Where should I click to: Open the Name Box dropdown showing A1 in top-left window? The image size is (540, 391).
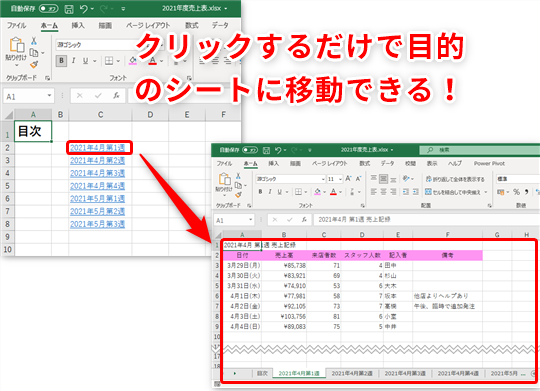coord(50,96)
